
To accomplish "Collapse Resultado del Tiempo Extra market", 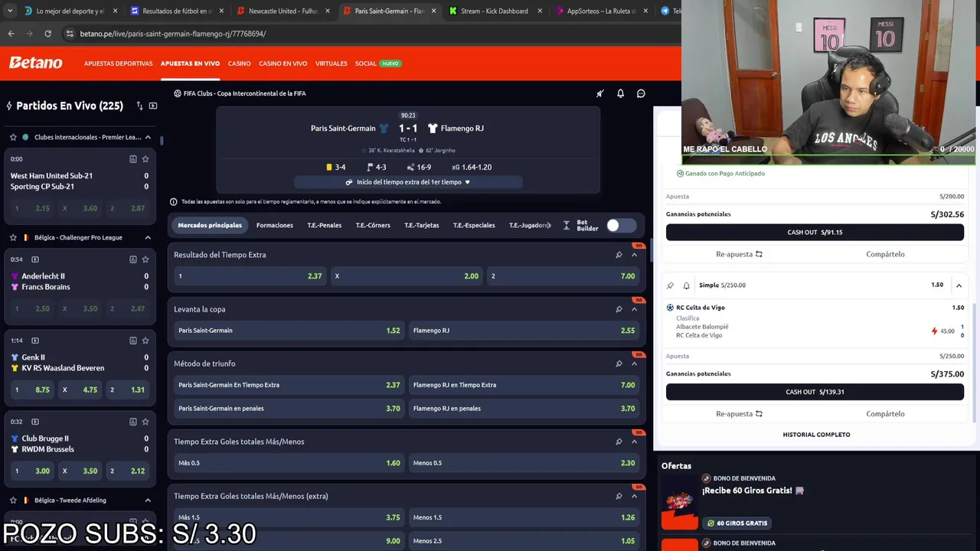I will click(634, 255).
